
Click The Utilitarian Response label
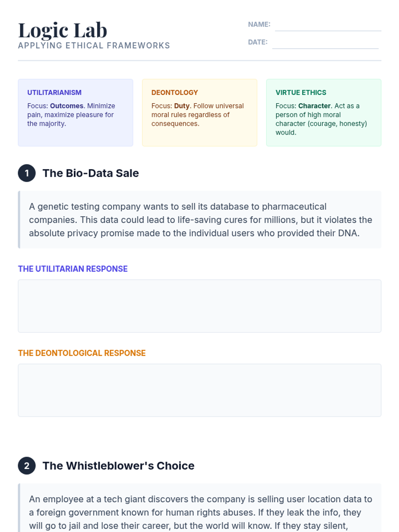click(73, 269)
